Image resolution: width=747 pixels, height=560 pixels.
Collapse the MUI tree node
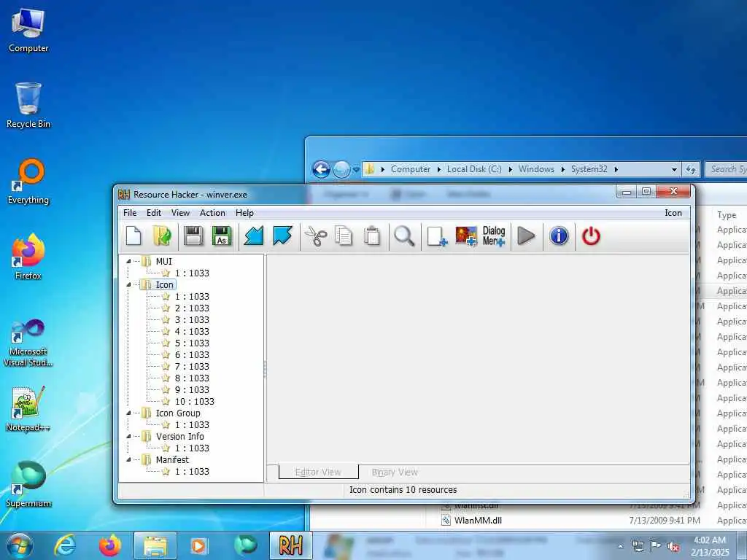pos(128,262)
